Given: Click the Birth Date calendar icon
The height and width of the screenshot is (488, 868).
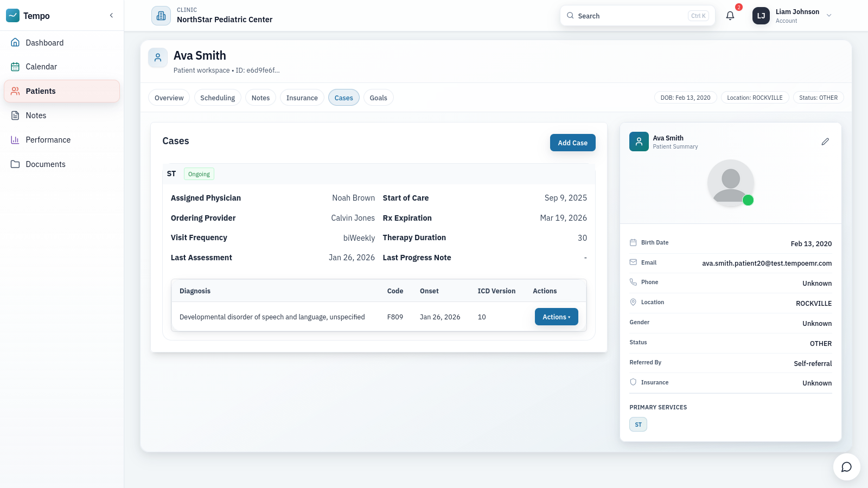Looking at the screenshot, I should coord(633,242).
